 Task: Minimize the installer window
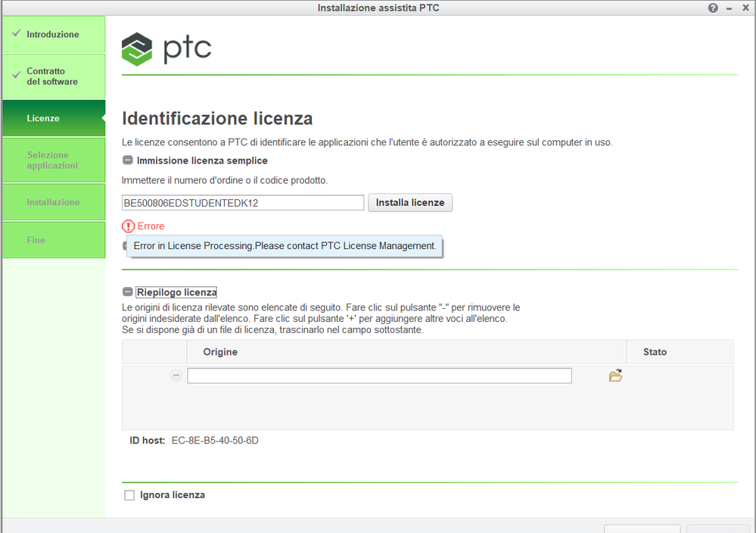pos(729,8)
